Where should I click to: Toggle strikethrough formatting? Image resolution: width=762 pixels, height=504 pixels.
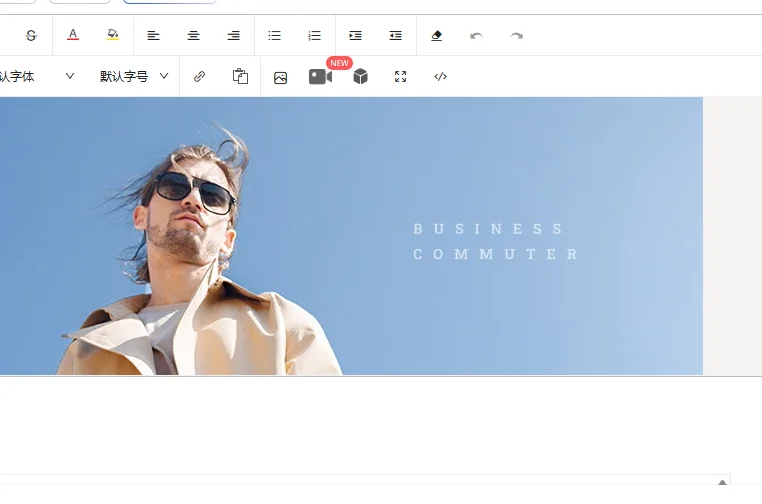pyautogui.click(x=31, y=36)
